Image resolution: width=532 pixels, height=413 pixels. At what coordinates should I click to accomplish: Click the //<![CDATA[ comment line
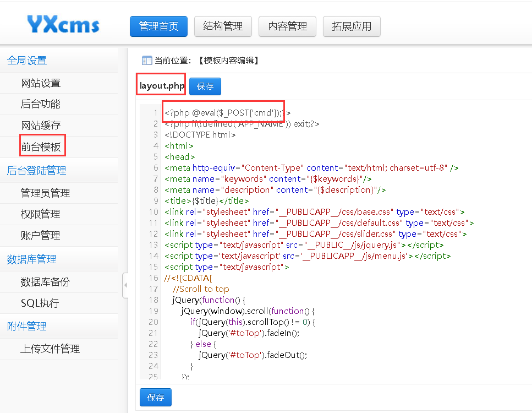(x=188, y=278)
